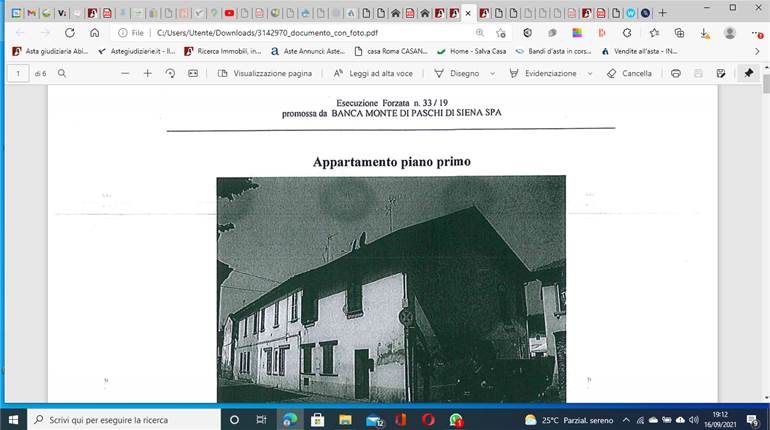Go to the browser home page
Viewport: 770px width, 430px height.
94,33
